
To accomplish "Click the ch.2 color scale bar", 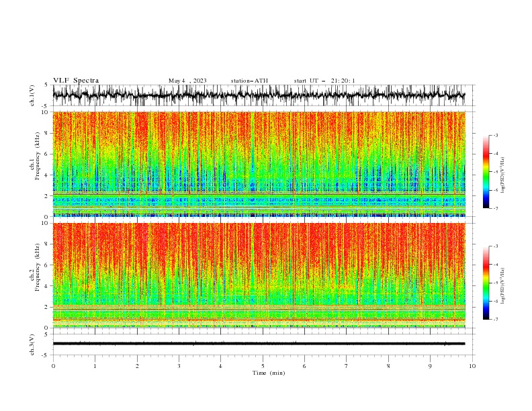I will (486, 283).
